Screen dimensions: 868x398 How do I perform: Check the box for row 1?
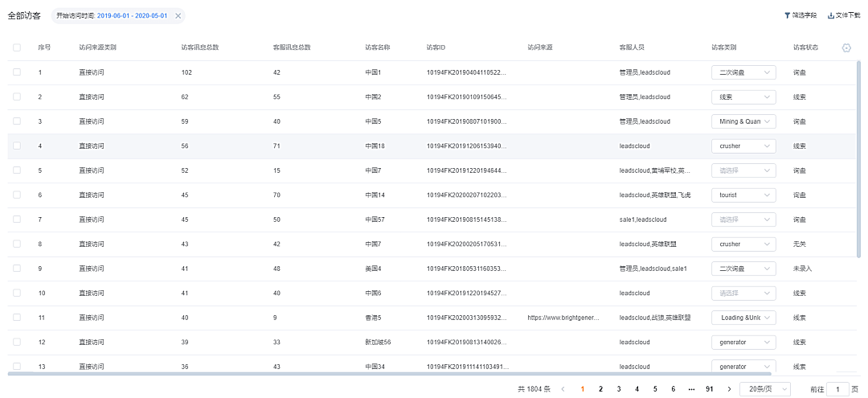tap(17, 72)
